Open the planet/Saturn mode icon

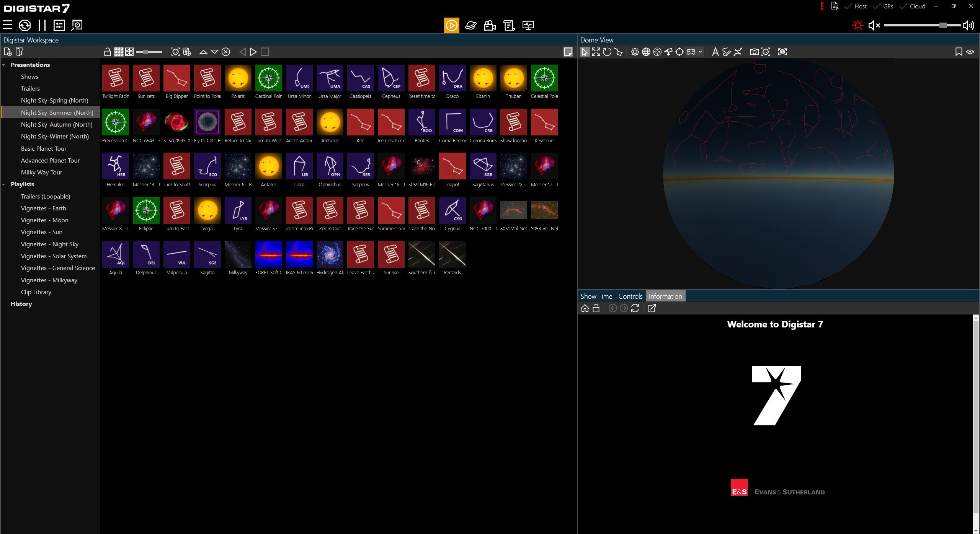click(471, 25)
